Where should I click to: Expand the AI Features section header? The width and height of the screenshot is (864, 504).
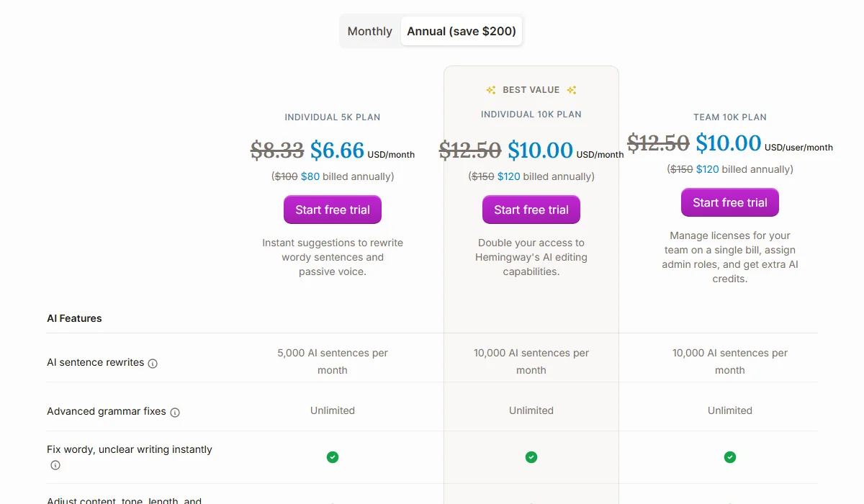[x=74, y=318]
